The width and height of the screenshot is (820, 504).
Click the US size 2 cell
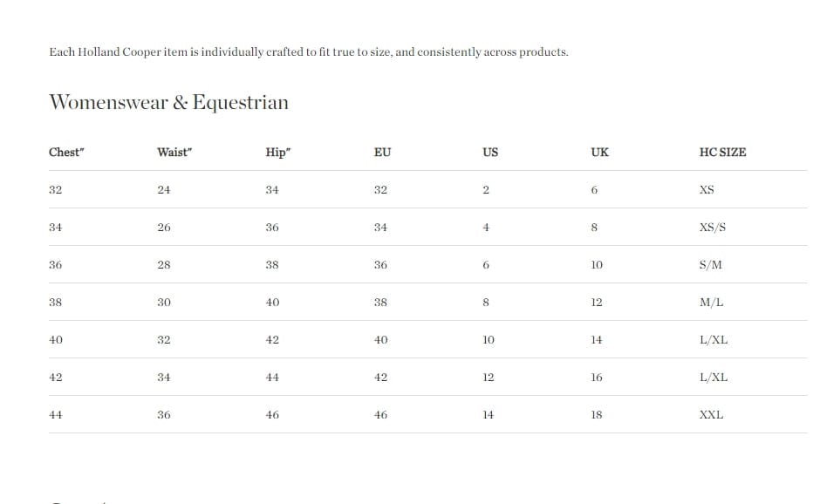tap(486, 190)
